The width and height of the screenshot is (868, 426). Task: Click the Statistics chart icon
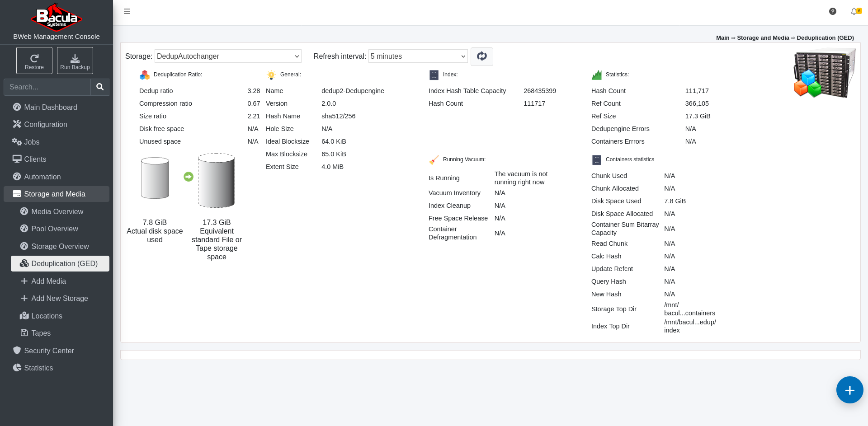(597, 75)
